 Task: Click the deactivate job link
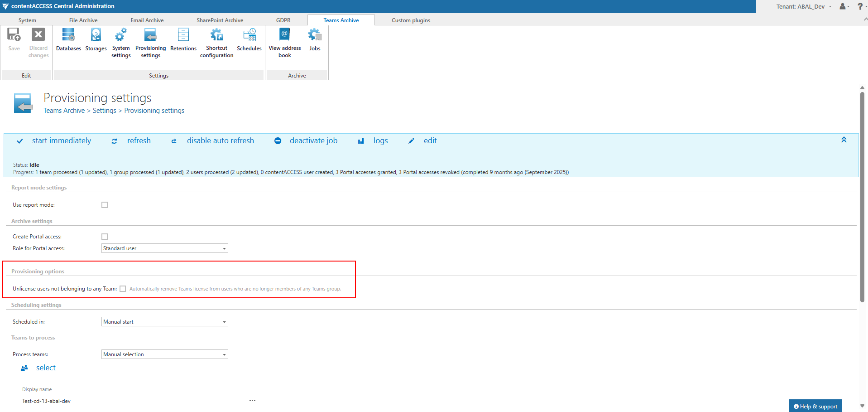[313, 141]
